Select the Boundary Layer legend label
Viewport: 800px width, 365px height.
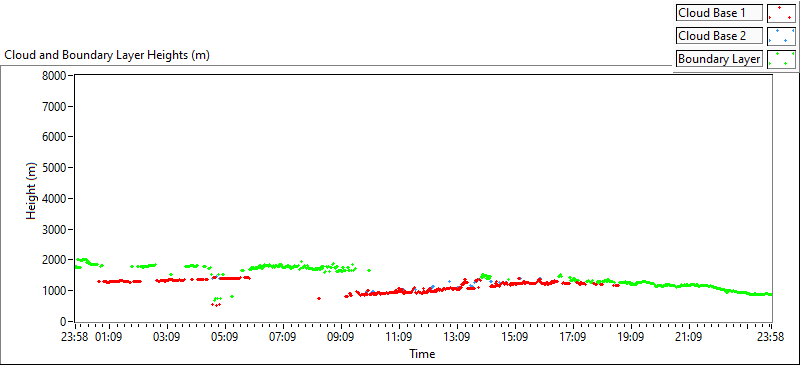point(719,59)
